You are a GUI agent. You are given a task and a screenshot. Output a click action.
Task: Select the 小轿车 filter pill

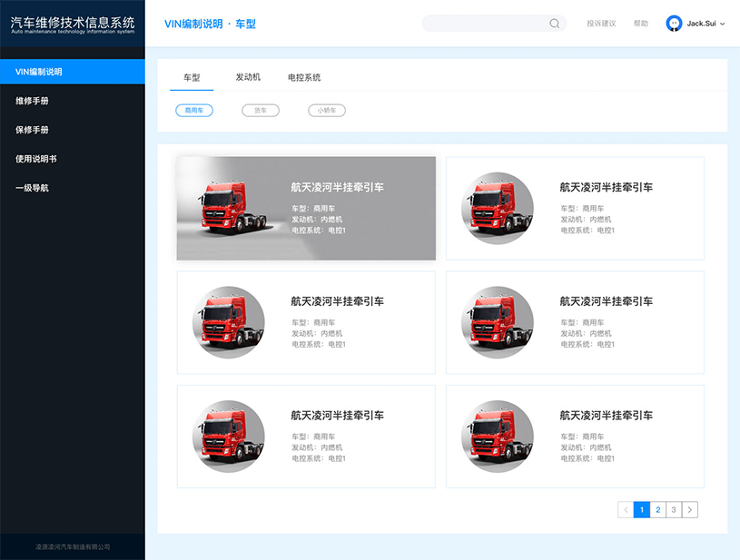click(x=327, y=111)
